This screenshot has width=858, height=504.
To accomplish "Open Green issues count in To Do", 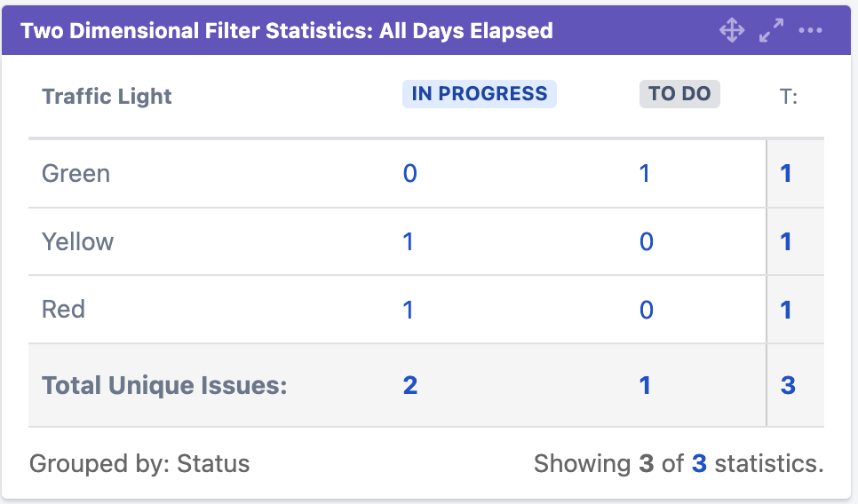I will [646, 173].
